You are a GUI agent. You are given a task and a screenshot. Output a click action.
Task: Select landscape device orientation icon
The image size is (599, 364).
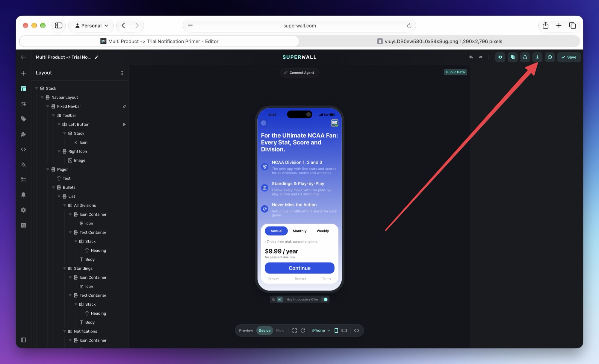(x=344, y=330)
